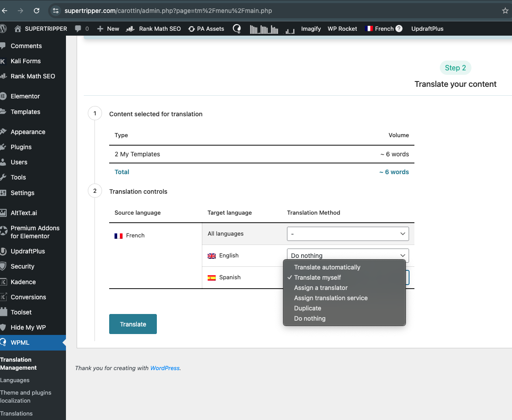Image resolution: width=512 pixels, height=420 pixels.
Task: Open Theme and plugins localization
Action: [x=26, y=396]
